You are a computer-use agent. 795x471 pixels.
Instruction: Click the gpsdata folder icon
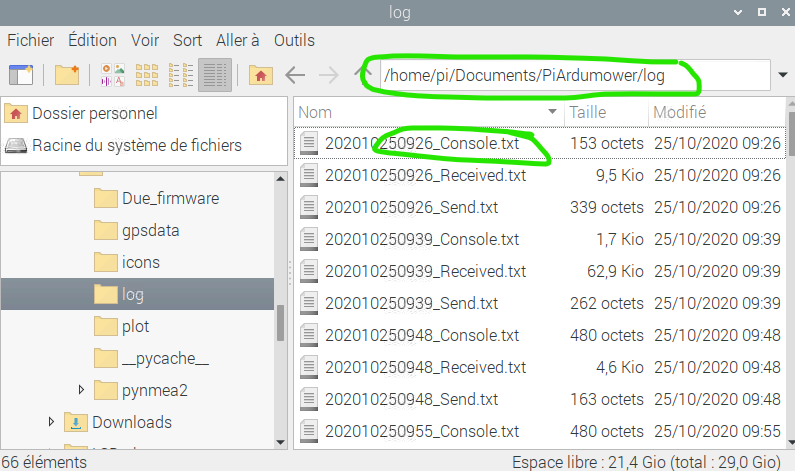pyautogui.click(x=105, y=230)
